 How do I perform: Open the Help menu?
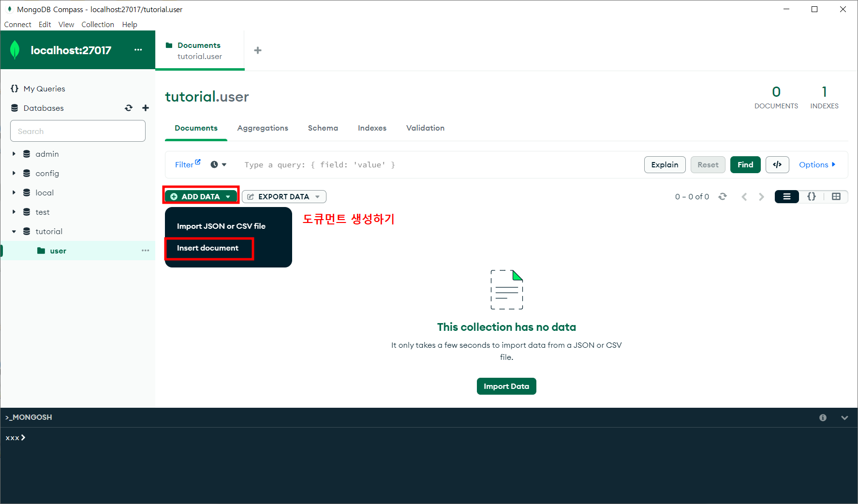point(129,24)
